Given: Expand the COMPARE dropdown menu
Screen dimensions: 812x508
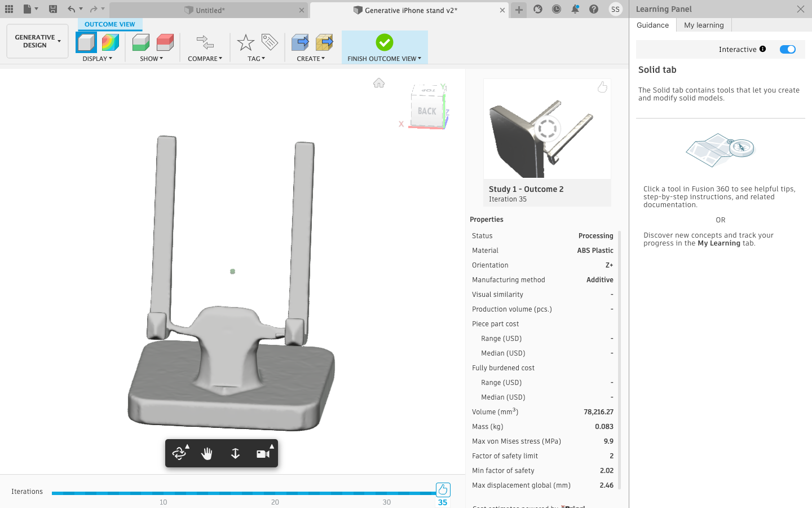Looking at the screenshot, I should click(205, 59).
